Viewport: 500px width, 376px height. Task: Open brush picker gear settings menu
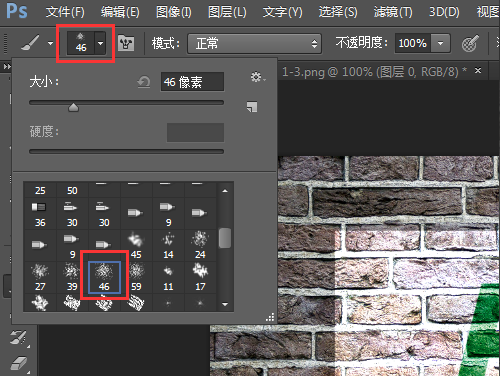pyautogui.click(x=258, y=77)
